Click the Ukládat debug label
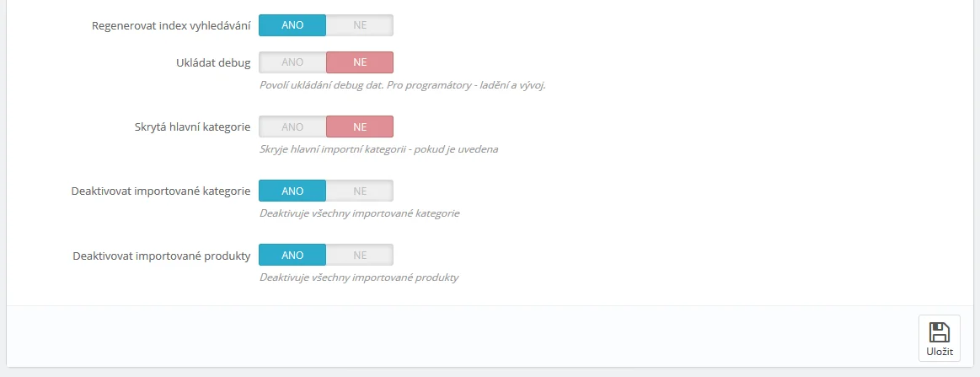 point(211,62)
